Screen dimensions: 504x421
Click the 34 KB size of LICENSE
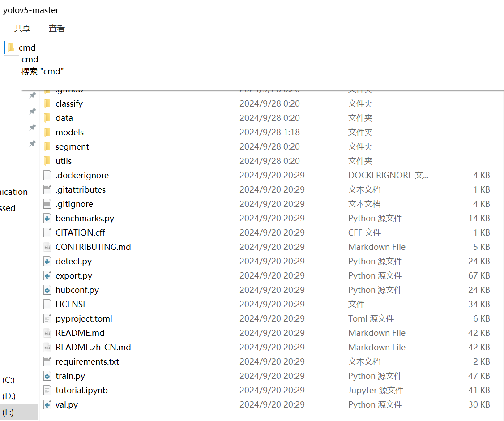(x=479, y=304)
